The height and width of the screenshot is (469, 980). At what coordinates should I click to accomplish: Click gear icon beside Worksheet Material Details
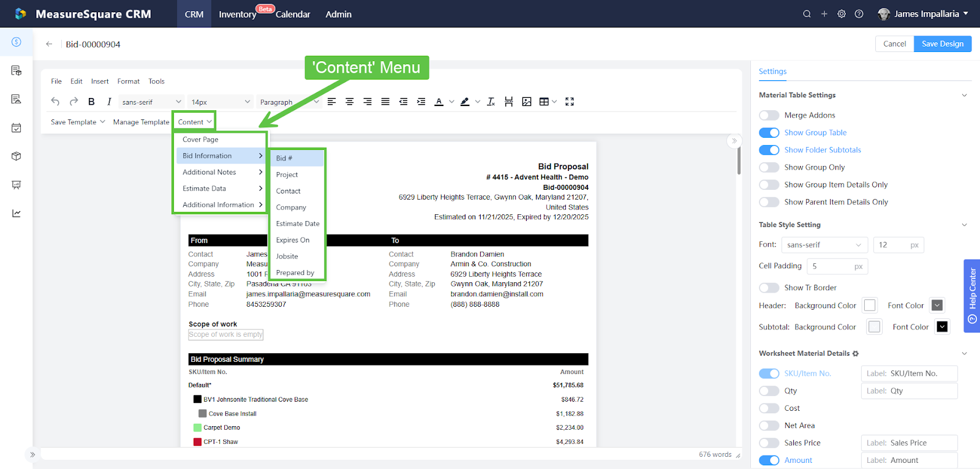pos(856,354)
